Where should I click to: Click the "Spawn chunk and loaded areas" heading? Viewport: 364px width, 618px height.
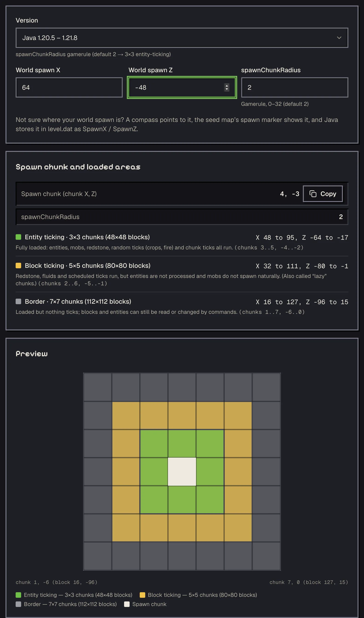78,167
